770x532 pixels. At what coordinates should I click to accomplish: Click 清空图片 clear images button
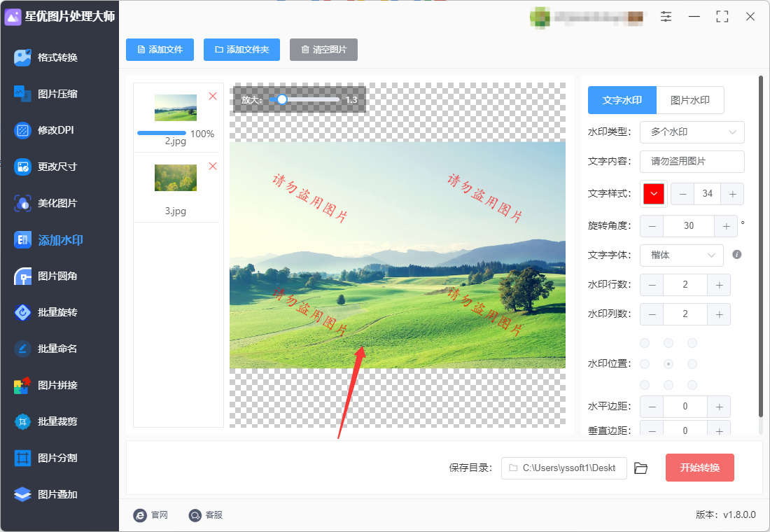pos(323,50)
